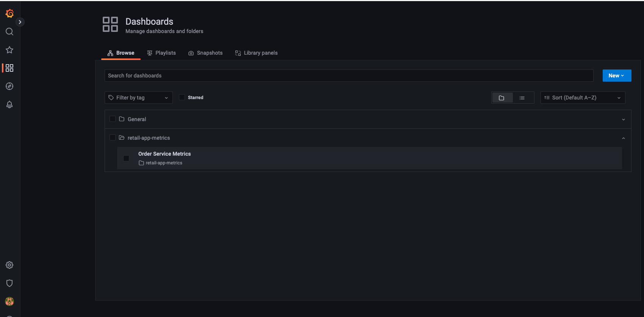Open the Filter by tag dropdown
The image size is (644, 317).
pos(139,98)
